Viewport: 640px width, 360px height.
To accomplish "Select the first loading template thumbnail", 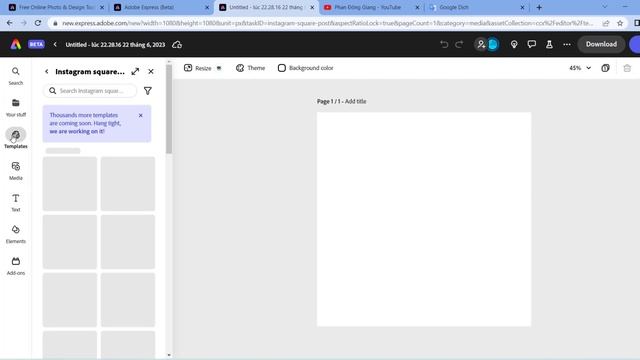I will point(70,184).
